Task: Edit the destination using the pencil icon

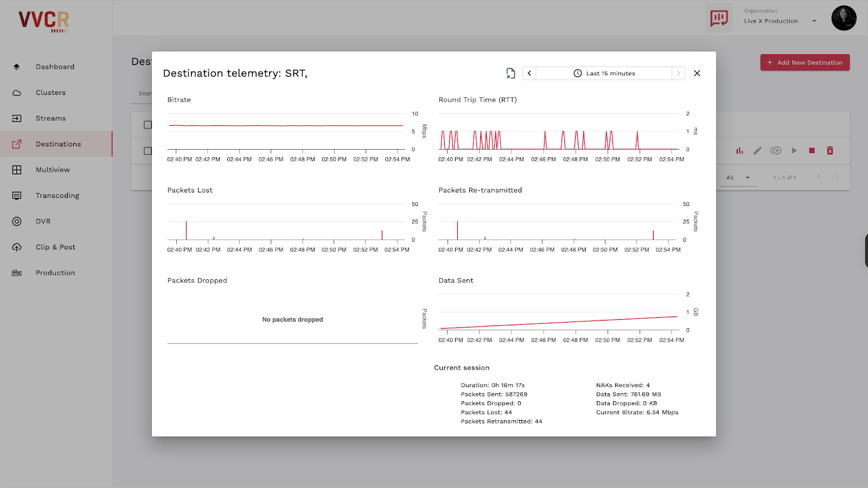Action: click(757, 150)
